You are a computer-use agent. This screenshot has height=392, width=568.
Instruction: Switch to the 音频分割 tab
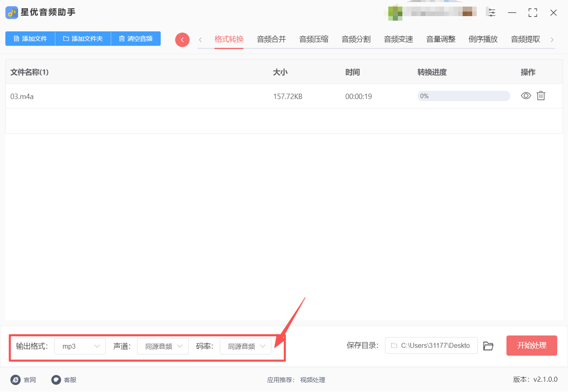[356, 39]
